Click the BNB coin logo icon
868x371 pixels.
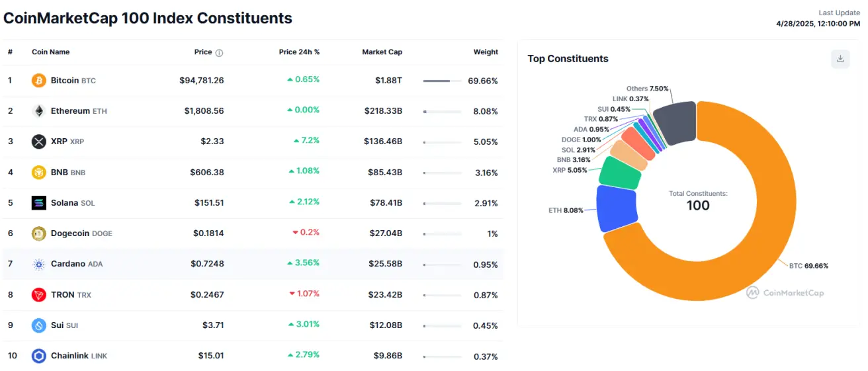pyautogui.click(x=39, y=173)
